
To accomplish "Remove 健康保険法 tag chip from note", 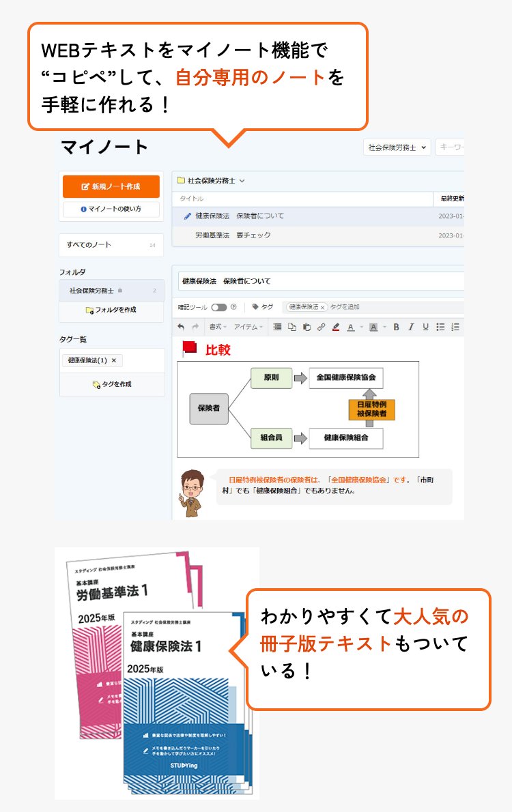I will (322, 308).
